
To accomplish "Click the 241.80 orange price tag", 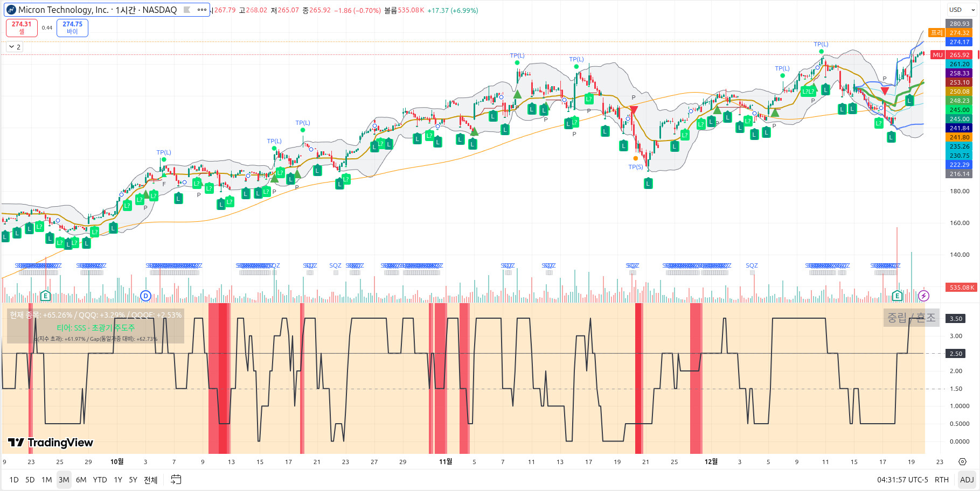I will click(960, 137).
